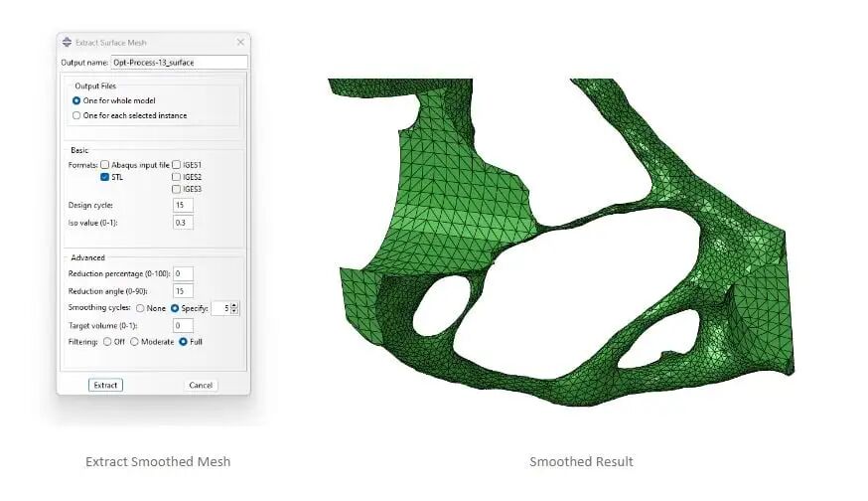This screenshot has width=868, height=501.
Task: Click the Iso value input field
Action: [x=183, y=223]
